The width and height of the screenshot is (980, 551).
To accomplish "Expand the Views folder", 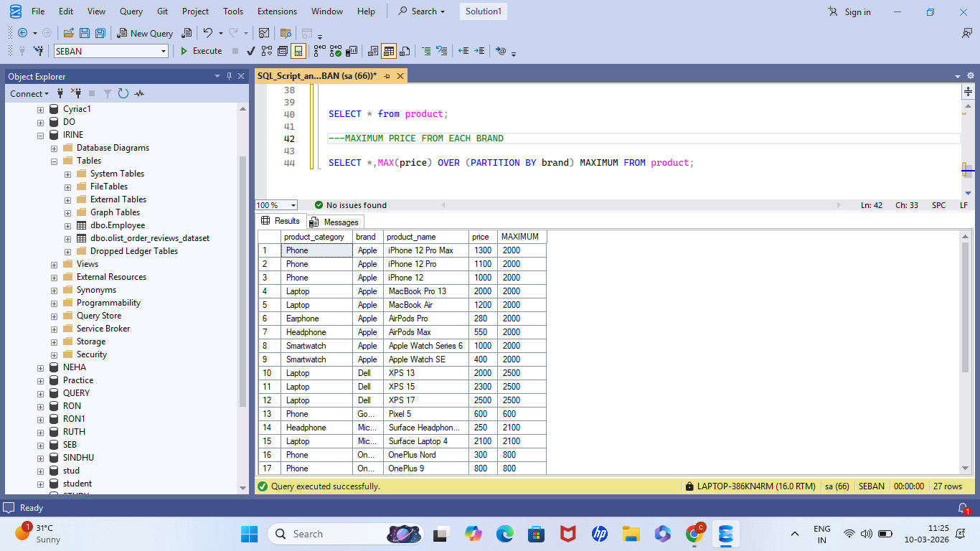I will coord(55,264).
